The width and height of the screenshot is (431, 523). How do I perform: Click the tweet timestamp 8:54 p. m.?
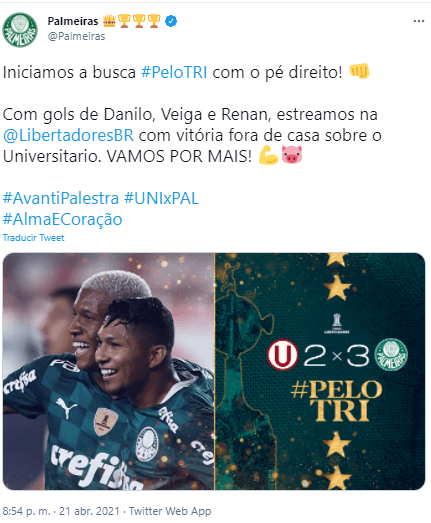coord(26,511)
